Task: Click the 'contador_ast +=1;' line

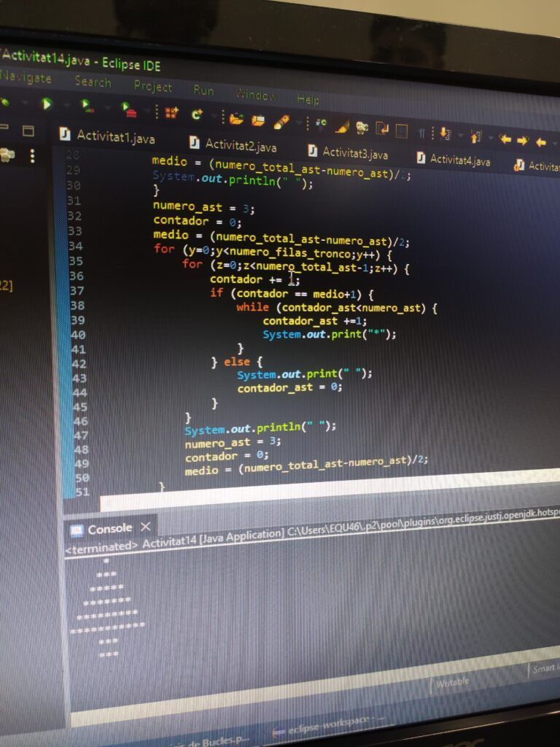Action: click(314, 321)
